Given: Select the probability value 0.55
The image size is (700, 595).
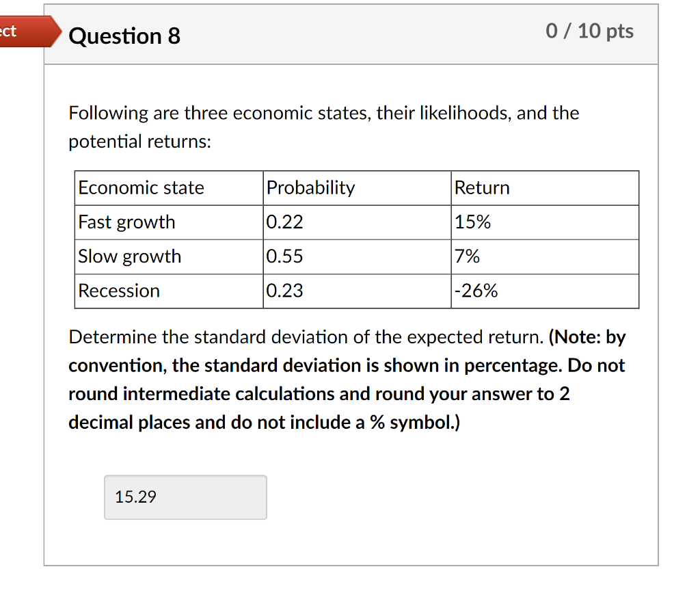Looking at the screenshot, I should [282, 256].
